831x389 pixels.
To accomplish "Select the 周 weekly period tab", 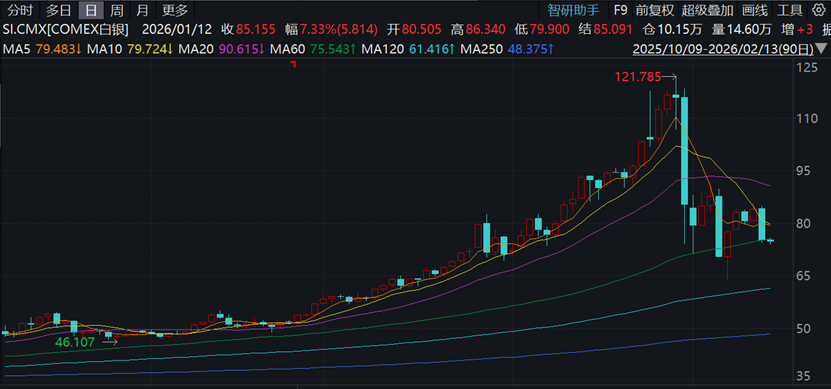I will pyautogui.click(x=117, y=10).
